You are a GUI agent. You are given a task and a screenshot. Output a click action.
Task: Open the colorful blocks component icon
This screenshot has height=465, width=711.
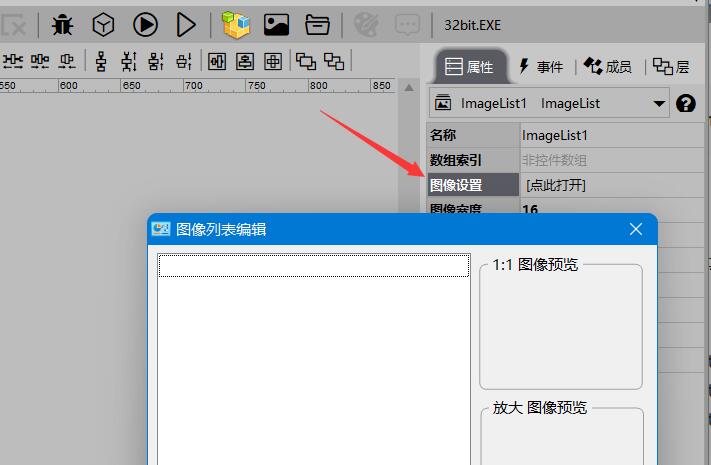tap(235, 25)
